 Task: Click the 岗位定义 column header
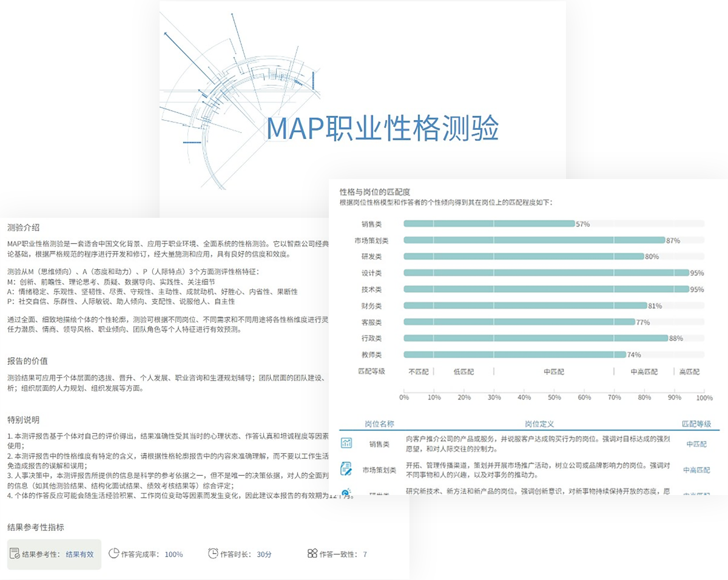point(539,424)
